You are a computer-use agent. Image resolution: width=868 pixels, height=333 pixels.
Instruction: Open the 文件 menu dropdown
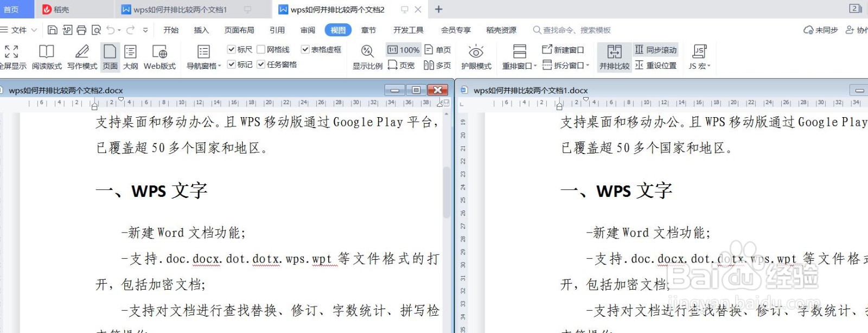pos(19,30)
